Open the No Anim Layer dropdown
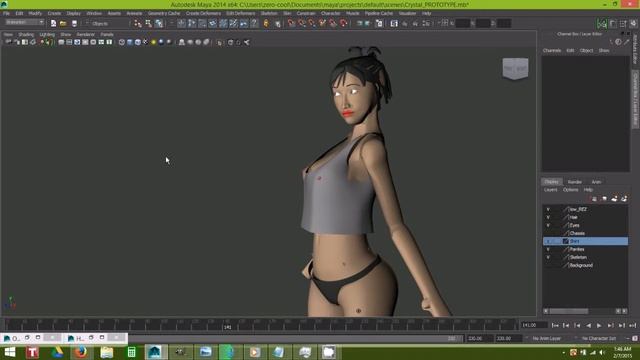The height and width of the screenshot is (360, 640). [547, 338]
